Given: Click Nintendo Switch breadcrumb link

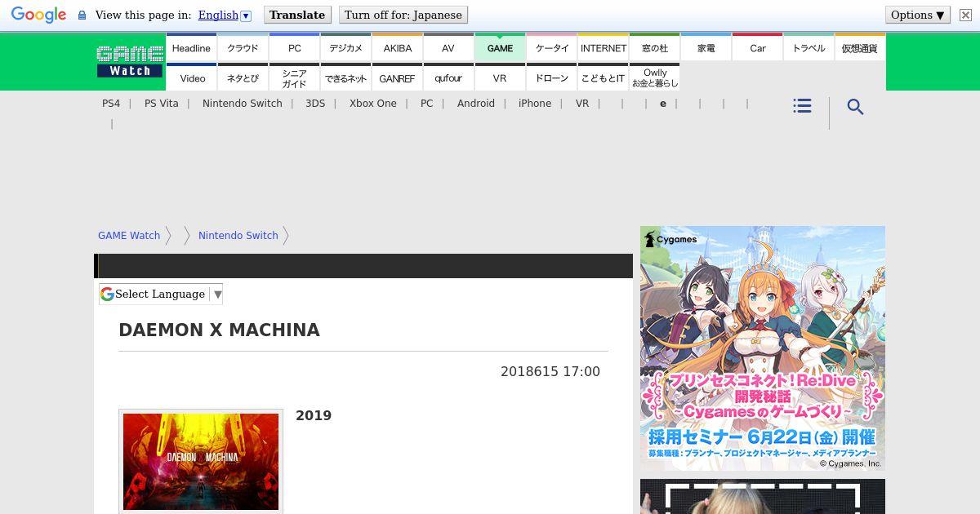Looking at the screenshot, I should tap(238, 236).
